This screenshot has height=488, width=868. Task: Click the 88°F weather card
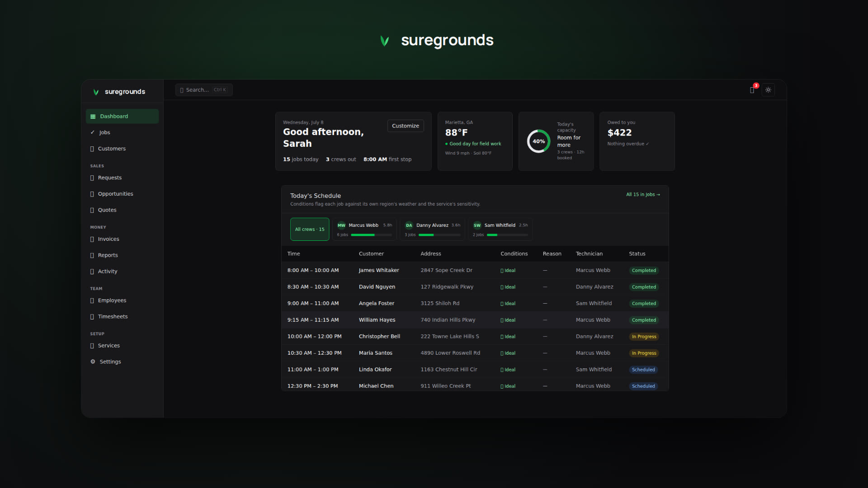475,141
